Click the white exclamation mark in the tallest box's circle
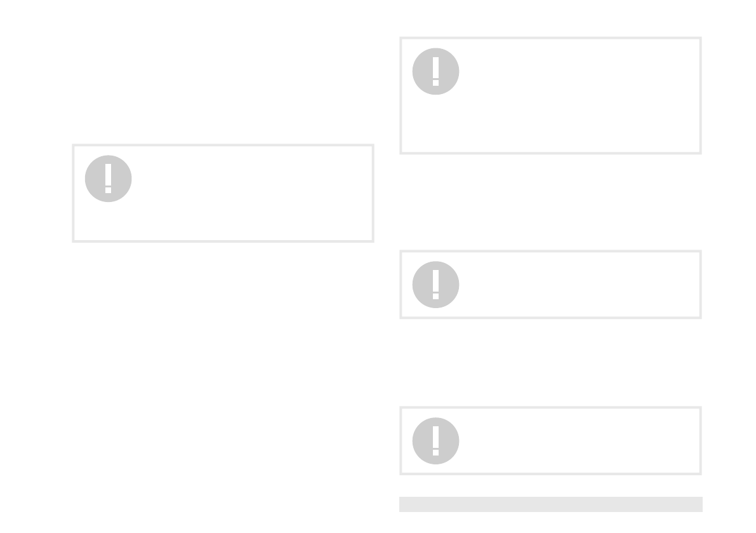 click(435, 71)
